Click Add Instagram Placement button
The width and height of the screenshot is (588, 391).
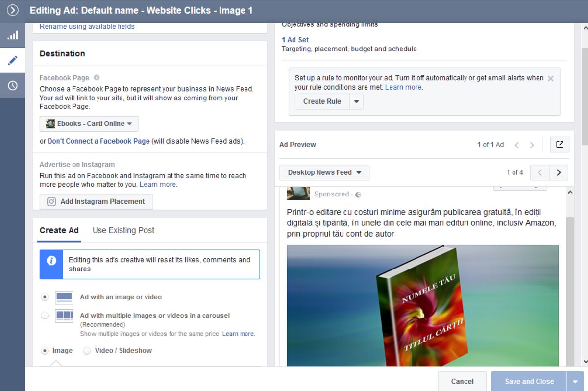tap(96, 201)
